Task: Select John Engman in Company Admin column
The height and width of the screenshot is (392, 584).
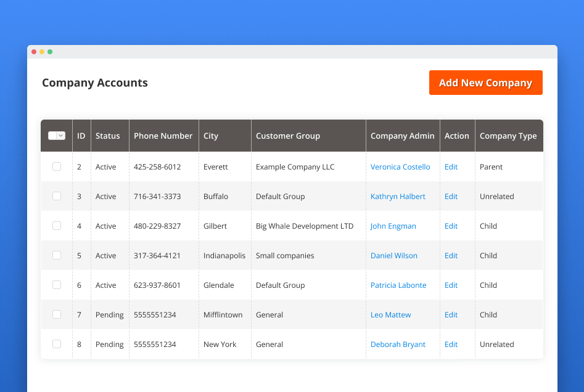Action: [393, 226]
